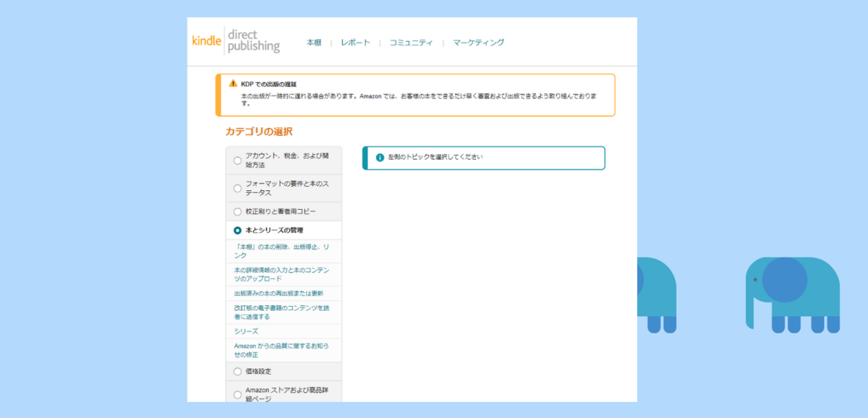The height and width of the screenshot is (418, 868).
Task: Select the 本とシリーズの管理 radio button
Action: click(x=237, y=231)
